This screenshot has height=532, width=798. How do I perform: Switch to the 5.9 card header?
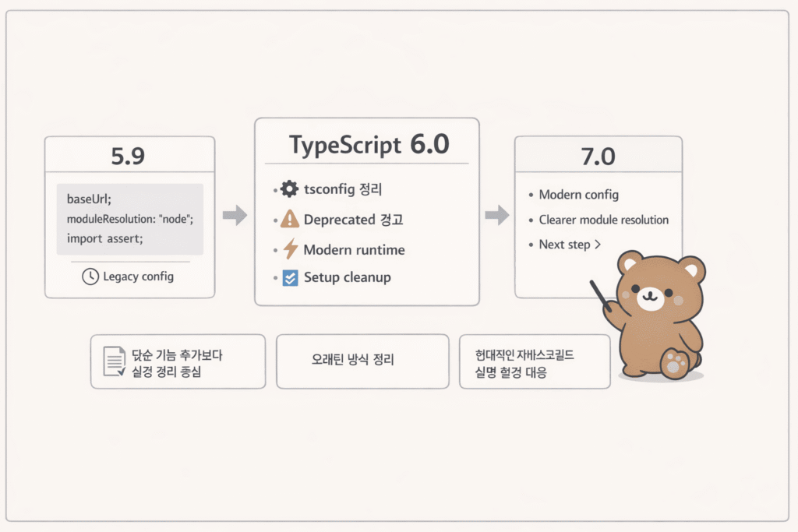(129, 155)
